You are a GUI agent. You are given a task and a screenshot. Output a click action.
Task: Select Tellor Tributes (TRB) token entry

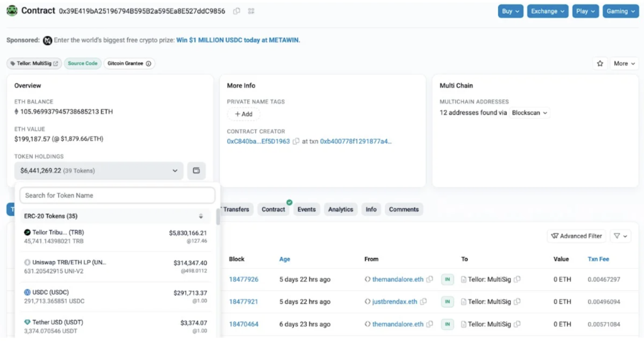tap(116, 237)
